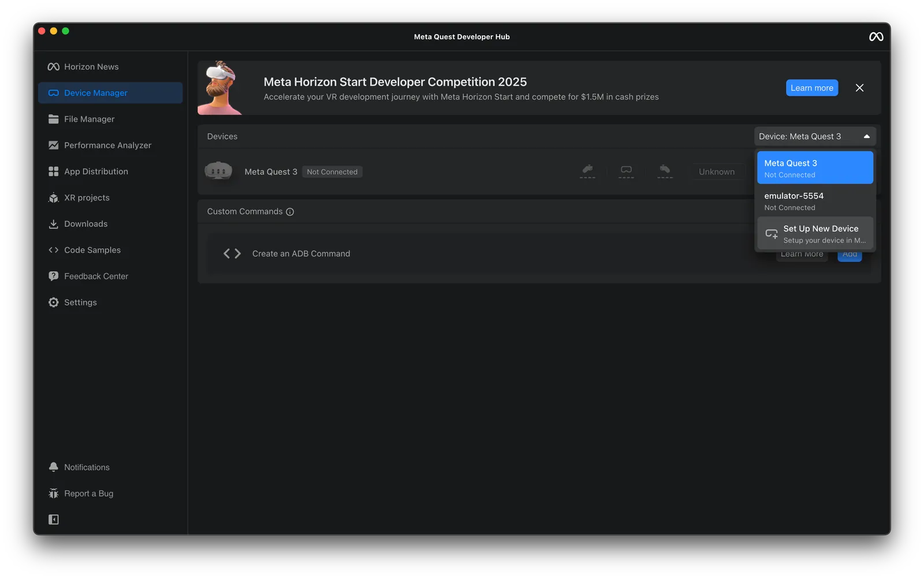Image resolution: width=924 pixels, height=579 pixels.
Task: Click the Unknown battery status box
Action: click(x=717, y=171)
